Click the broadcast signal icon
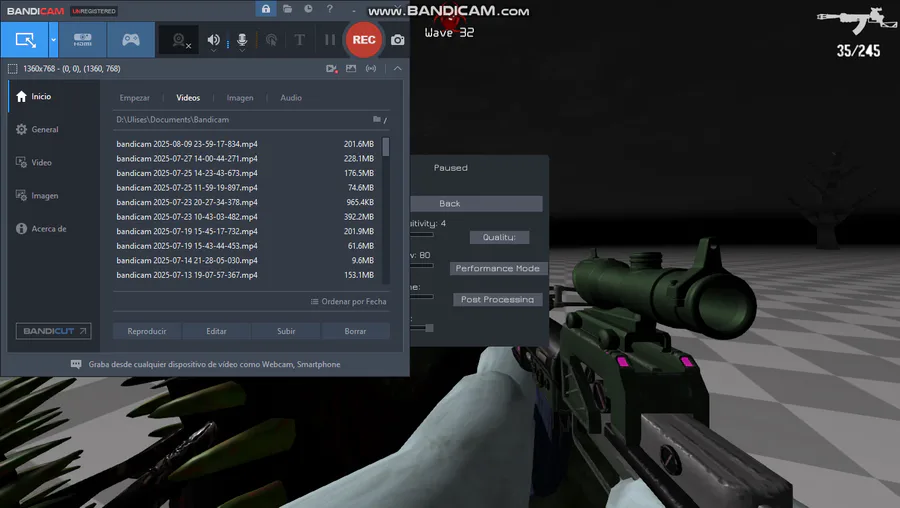 371,69
